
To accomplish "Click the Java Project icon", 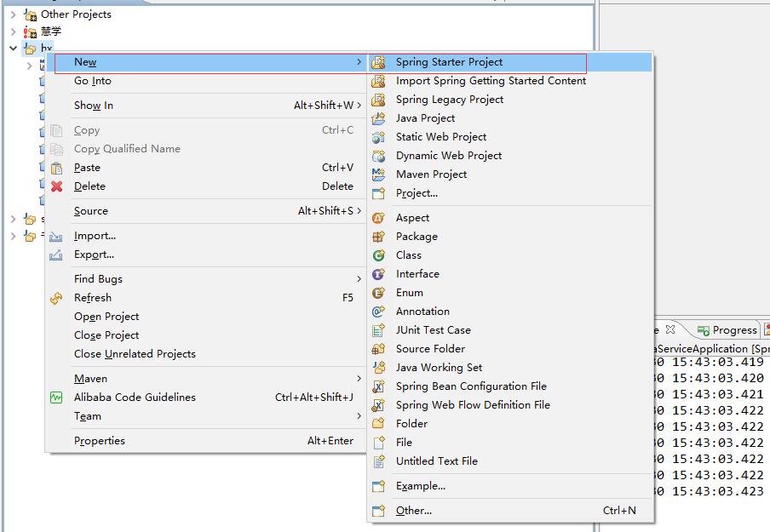I will [379, 118].
